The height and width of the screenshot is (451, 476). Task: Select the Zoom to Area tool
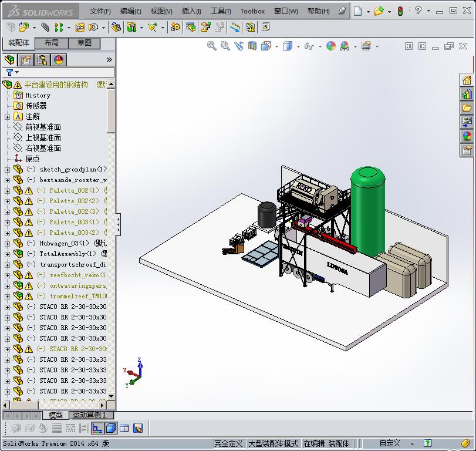(224, 46)
